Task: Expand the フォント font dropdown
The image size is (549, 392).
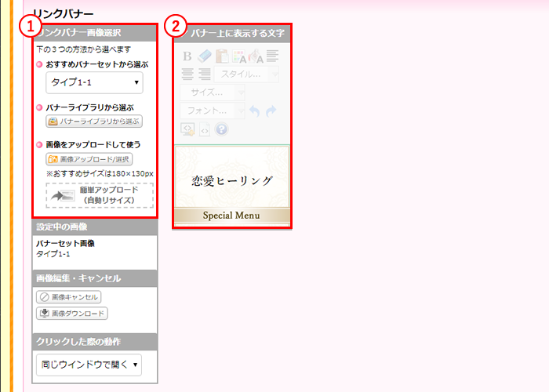Action: 212,111
